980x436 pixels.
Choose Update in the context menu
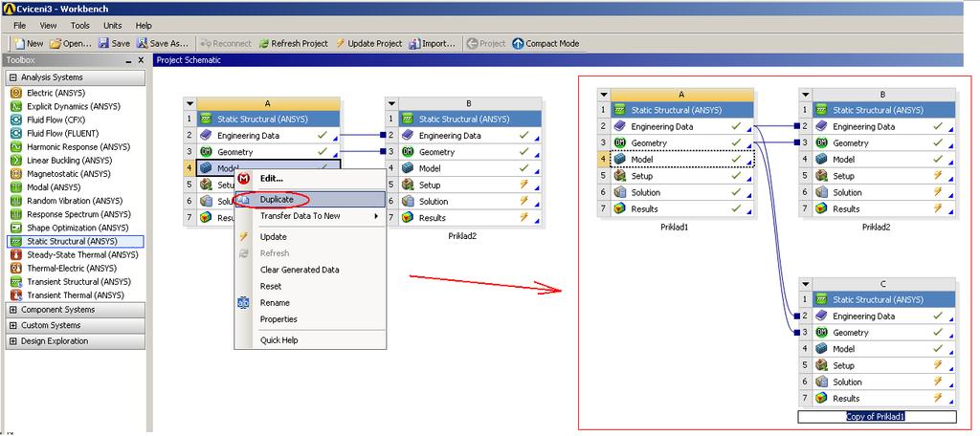pyautogui.click(x=310, y=237)
